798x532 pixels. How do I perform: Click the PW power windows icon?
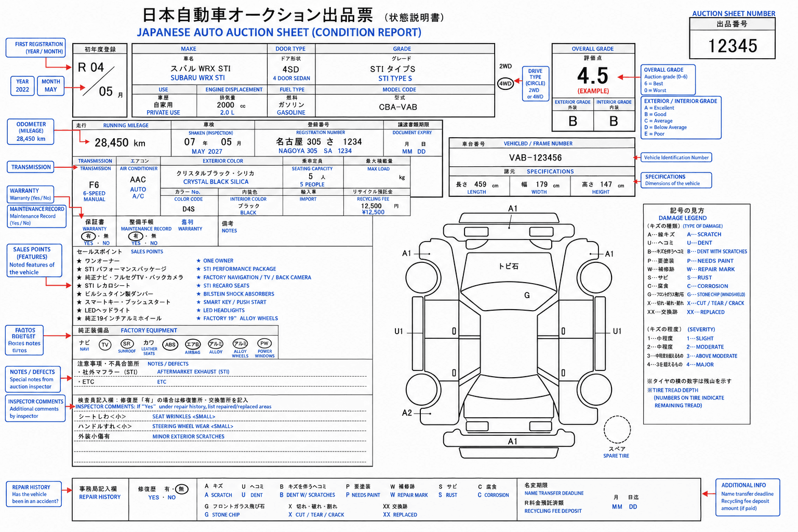(264, 343)
